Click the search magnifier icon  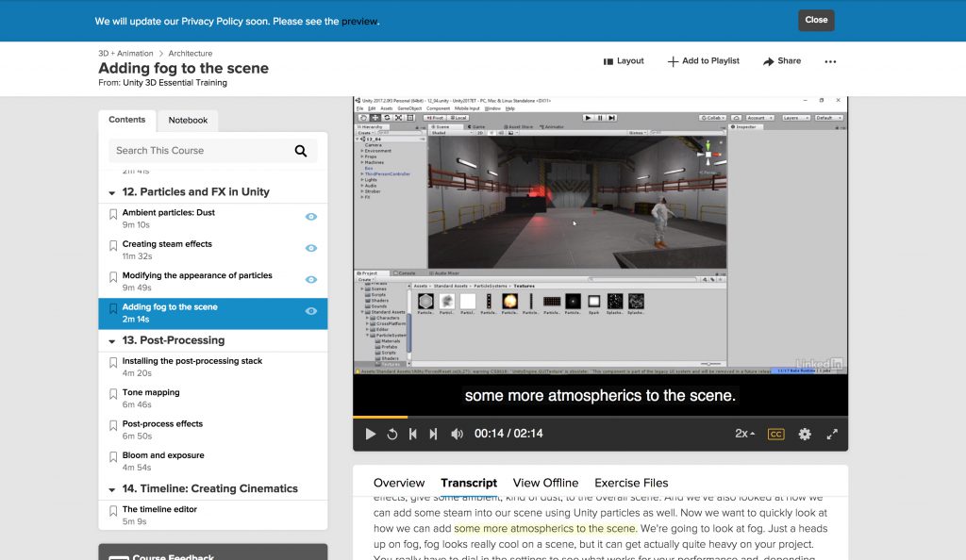click(x=301, y=151)
